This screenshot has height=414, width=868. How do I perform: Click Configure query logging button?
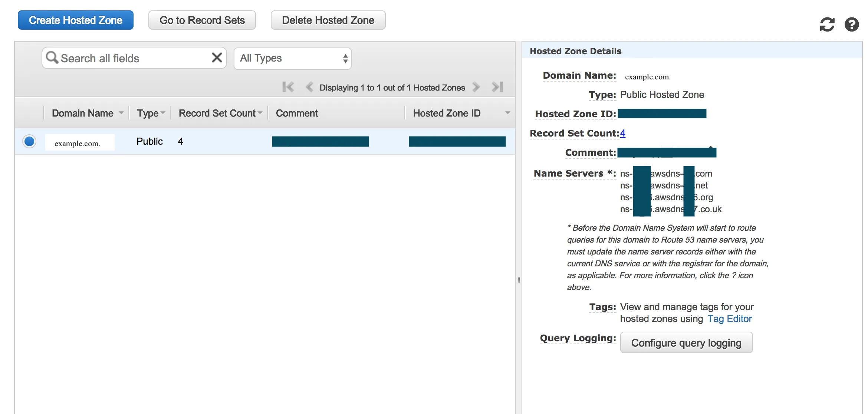[686, 343]
